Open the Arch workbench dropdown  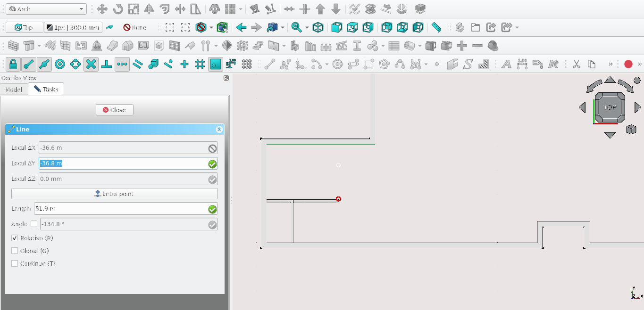[x=46, y=9]
